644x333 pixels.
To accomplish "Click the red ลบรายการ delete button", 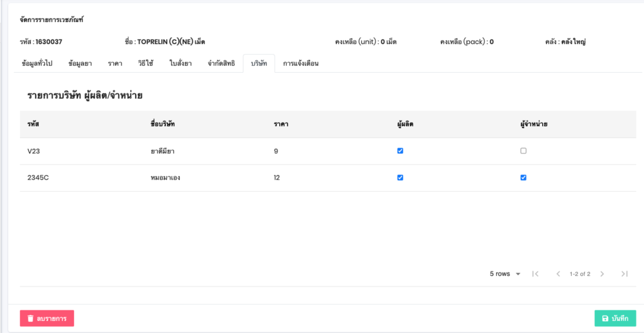I will (x=47, y=319).
